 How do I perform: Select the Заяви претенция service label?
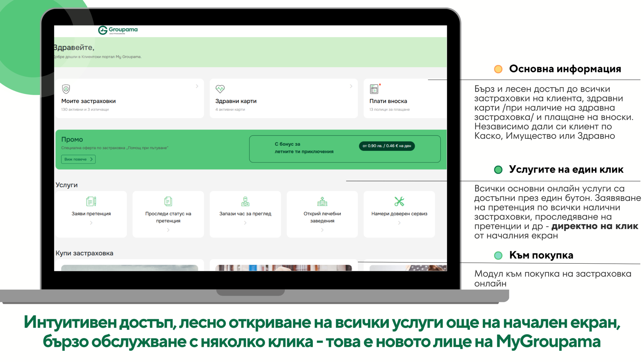pos(91,214)
